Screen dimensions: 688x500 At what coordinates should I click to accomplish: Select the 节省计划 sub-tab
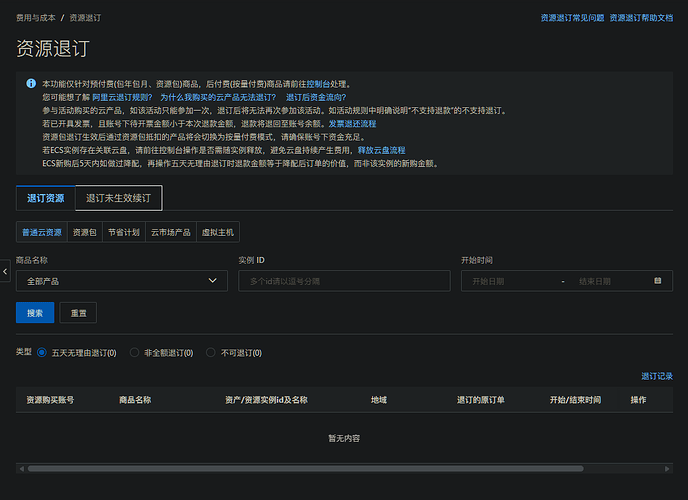(124, 232)
